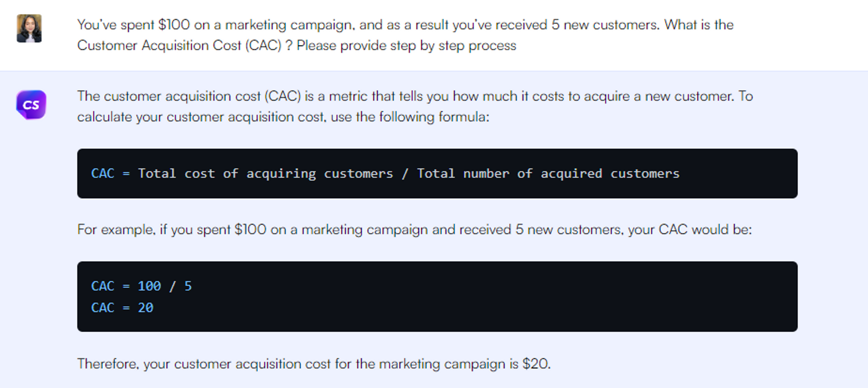This screenshot has width=868, height=388.
Task: Click the user's profile photo avatar
Action: [29, 29]
